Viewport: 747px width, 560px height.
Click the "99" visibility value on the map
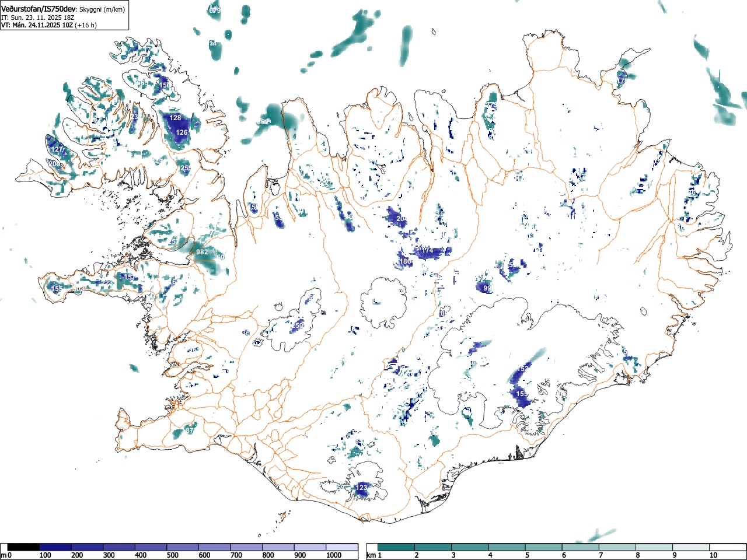(x=487, y=288)
